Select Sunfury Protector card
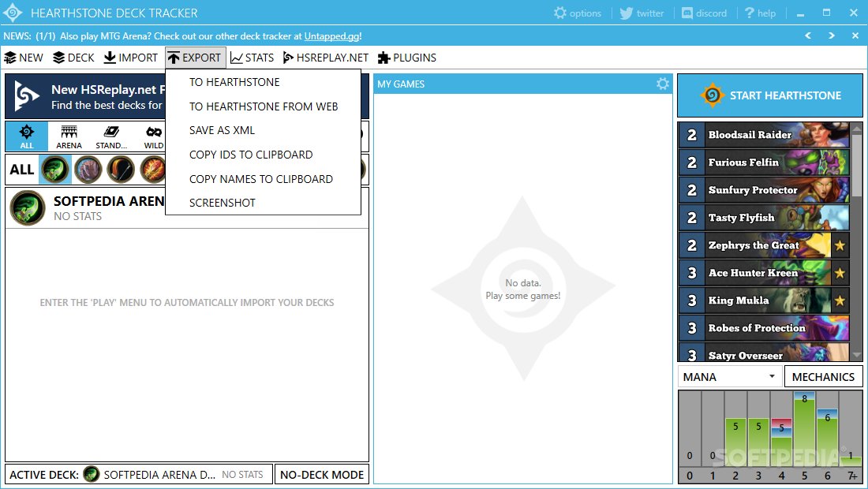 (764, 190)
